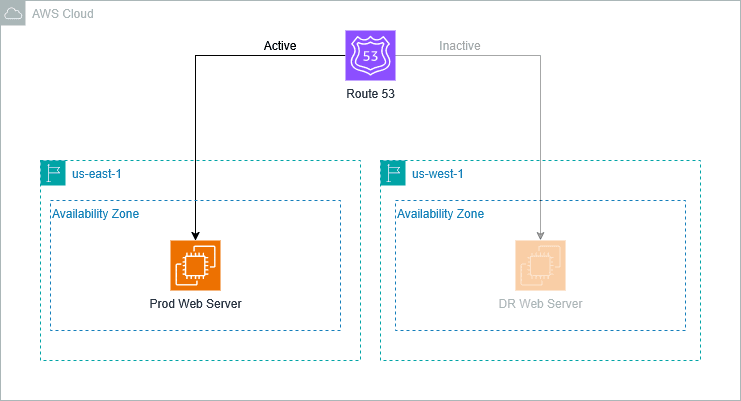Select the "DR Web Server" text label

click(x=540, y=304)
